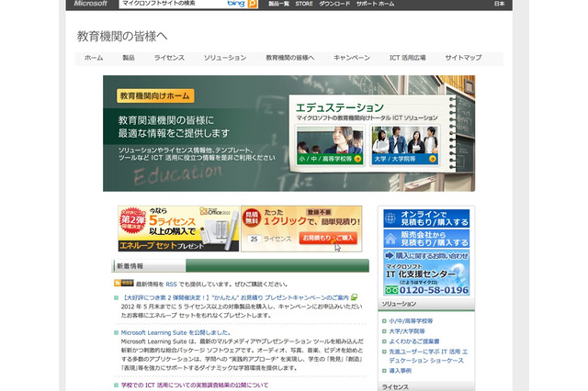Click 販売会社から見積もり/購入する banner
The image size is (588, 391).
click(426, 239)
